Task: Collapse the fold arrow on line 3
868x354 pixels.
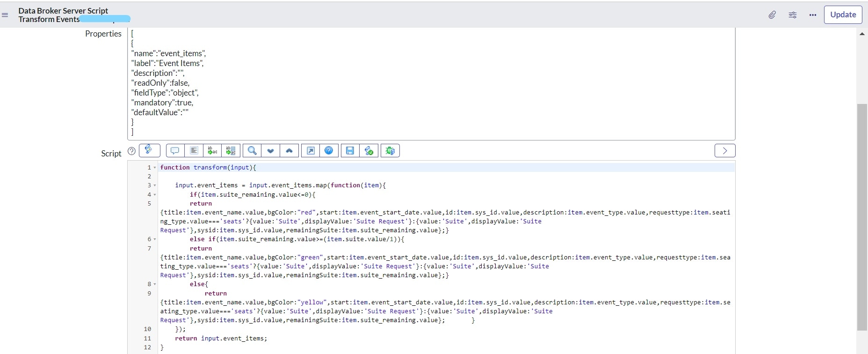Action: (155, 185)
